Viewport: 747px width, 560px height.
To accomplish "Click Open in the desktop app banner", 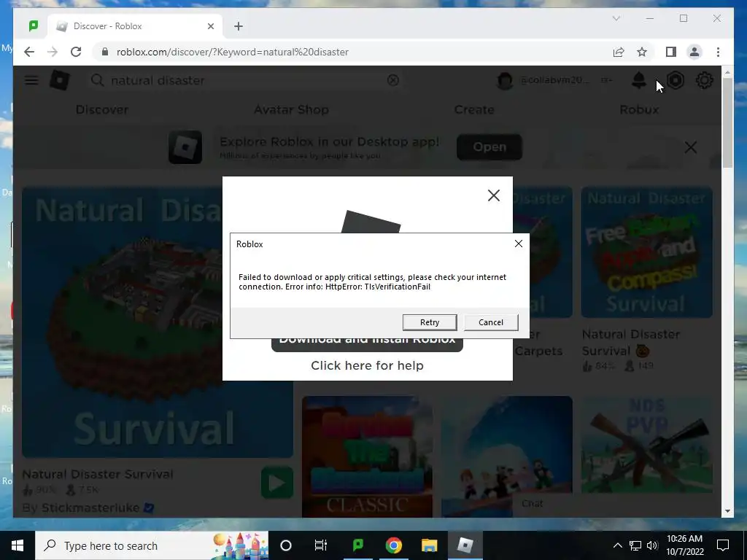I will tap(489, 147).
